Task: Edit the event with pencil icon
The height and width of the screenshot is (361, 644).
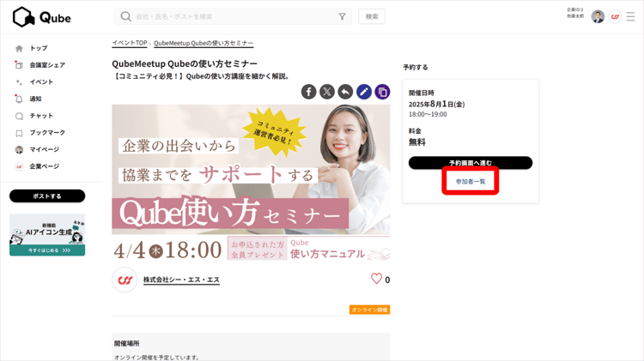Action: 364,92
